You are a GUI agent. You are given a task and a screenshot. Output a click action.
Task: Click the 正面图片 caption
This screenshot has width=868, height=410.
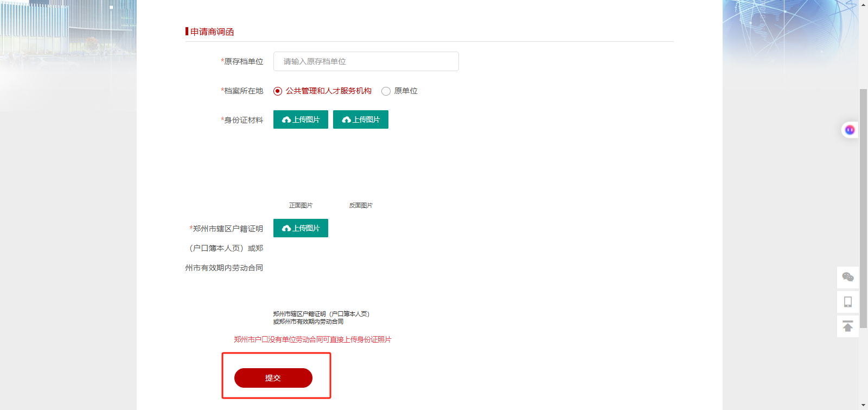click(301, 205)
